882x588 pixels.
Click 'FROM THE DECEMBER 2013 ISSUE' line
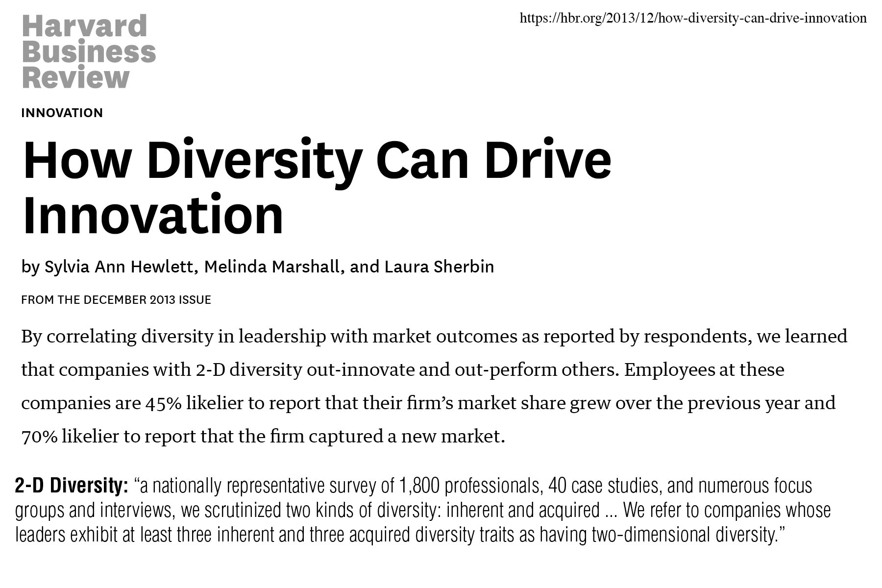coord(116,299)
